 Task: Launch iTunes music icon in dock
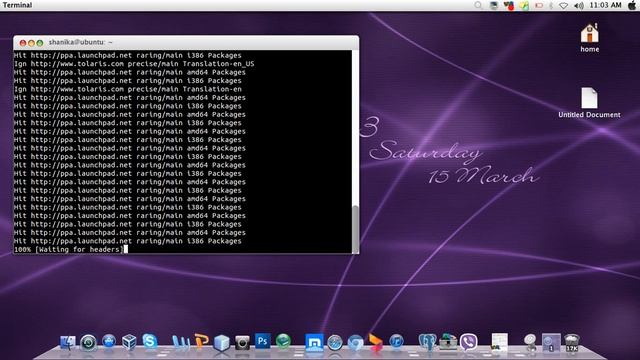tap(396, 341)
